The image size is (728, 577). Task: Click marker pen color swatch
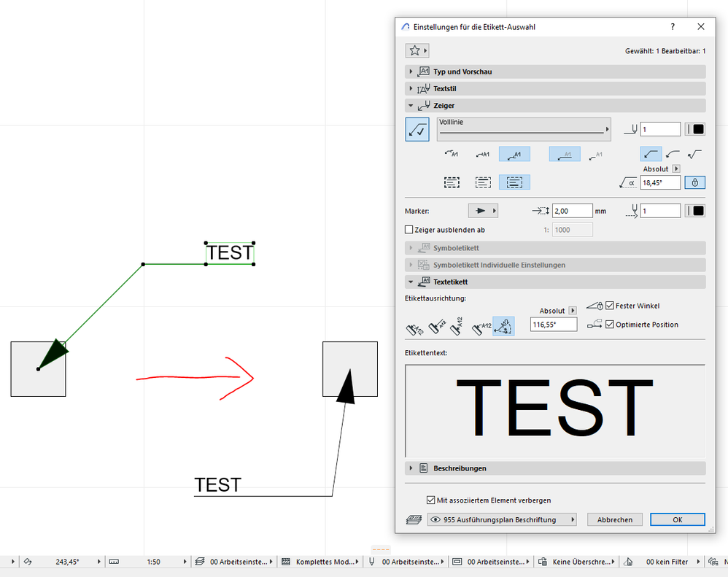pyautogui.click(x=698, y=211)
